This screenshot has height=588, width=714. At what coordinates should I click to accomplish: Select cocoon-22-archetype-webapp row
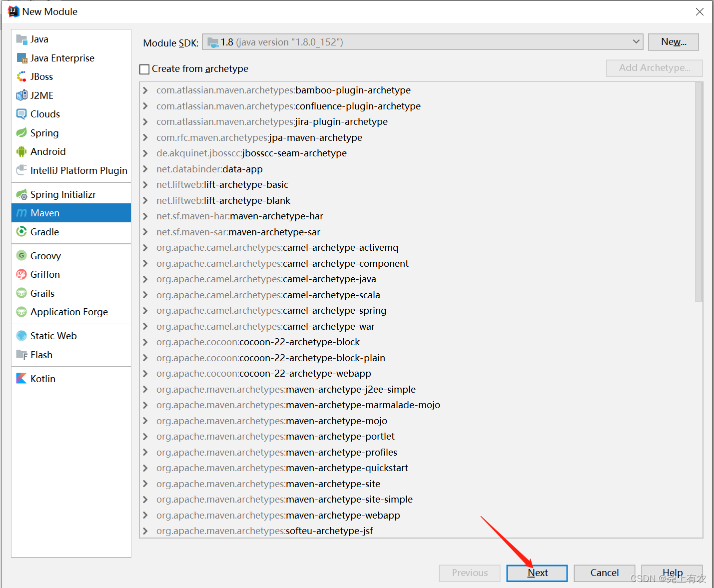coord(417,374)
